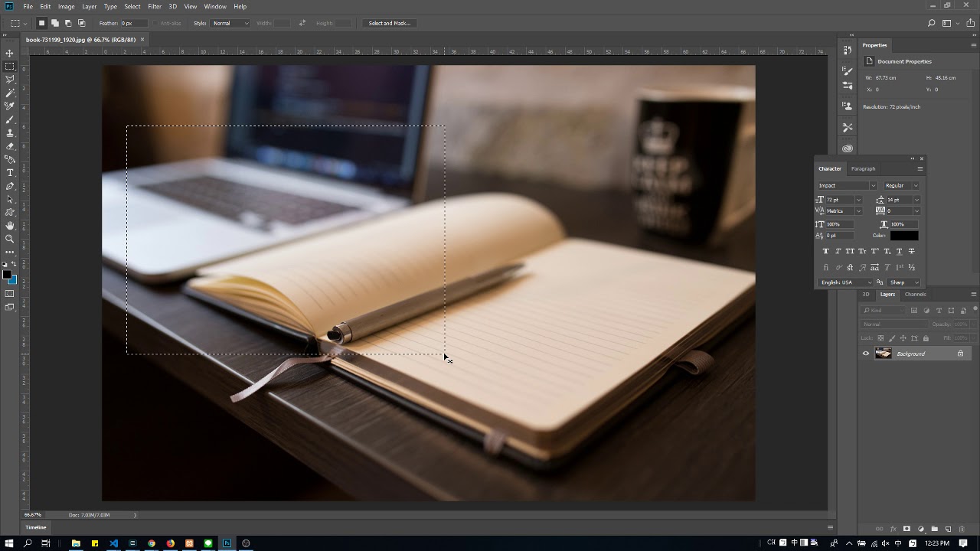Viewport: 980px width, 551px height.
Task: Select the Zoom tool in toolbar
Action: 10,239
